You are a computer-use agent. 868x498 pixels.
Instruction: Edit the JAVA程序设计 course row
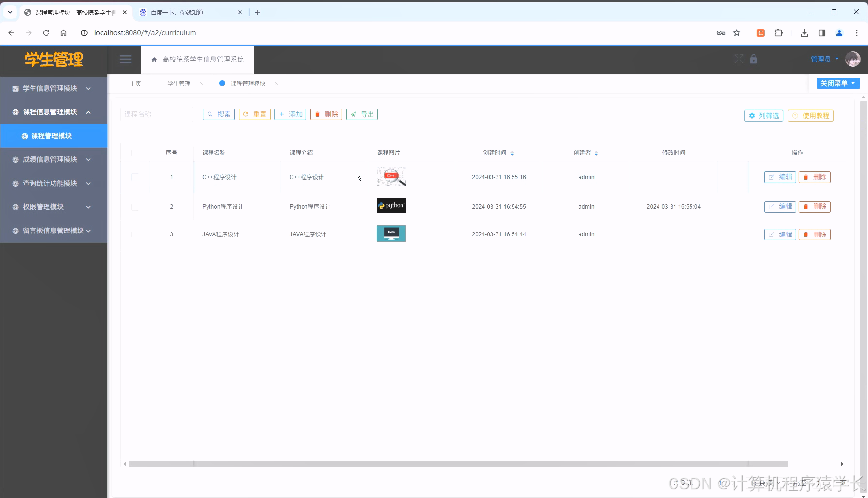coord(780,234)
